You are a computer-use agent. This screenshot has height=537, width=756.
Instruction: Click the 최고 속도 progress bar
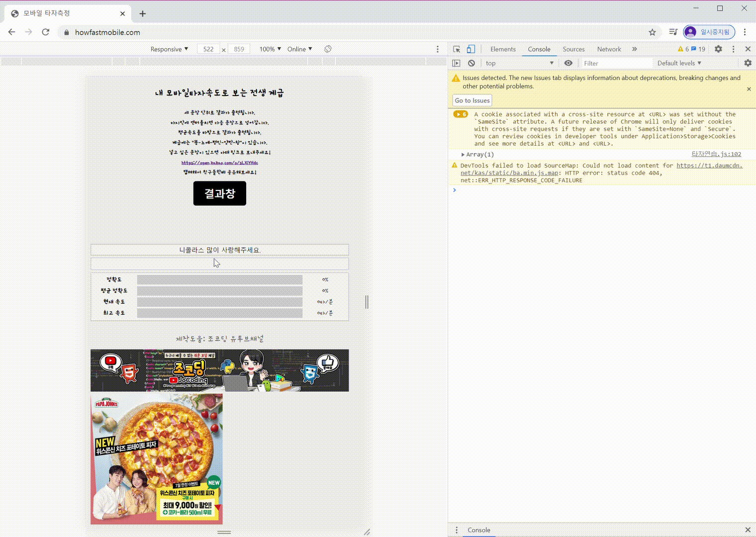220,313
